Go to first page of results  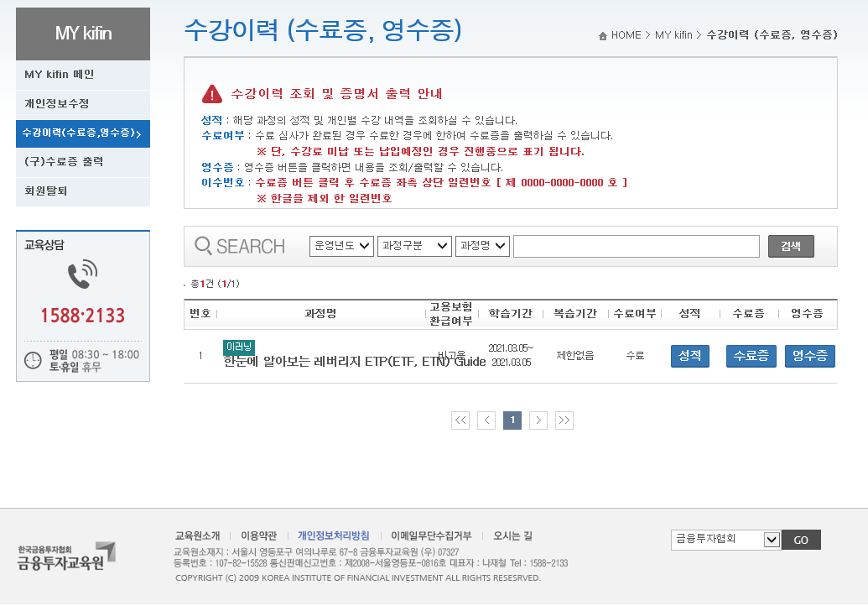460,421
